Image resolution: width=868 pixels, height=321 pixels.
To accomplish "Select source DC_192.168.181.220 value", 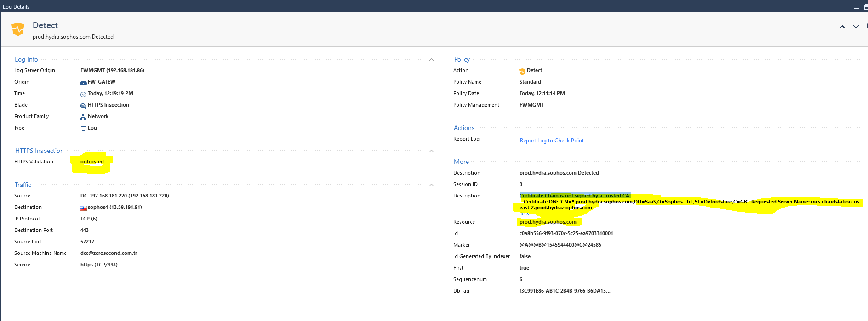I will (x=125, y=196).
